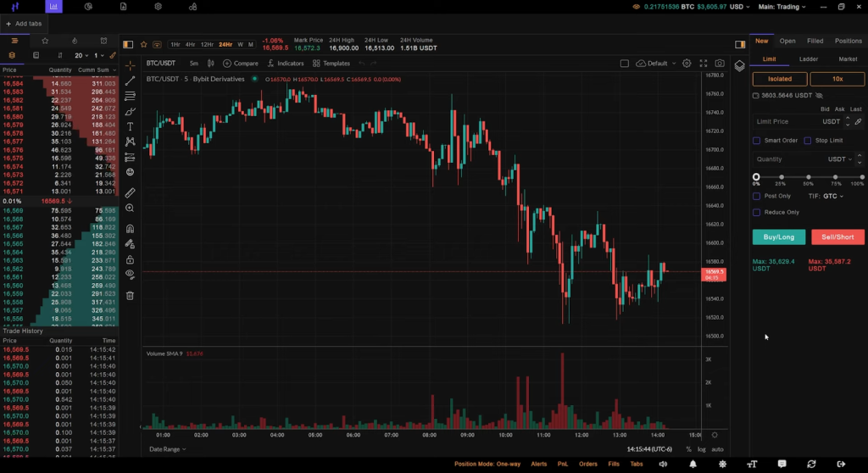Toggle log scale on chart
The height and width of the screenshot is (473, 868).
[701, 449]
